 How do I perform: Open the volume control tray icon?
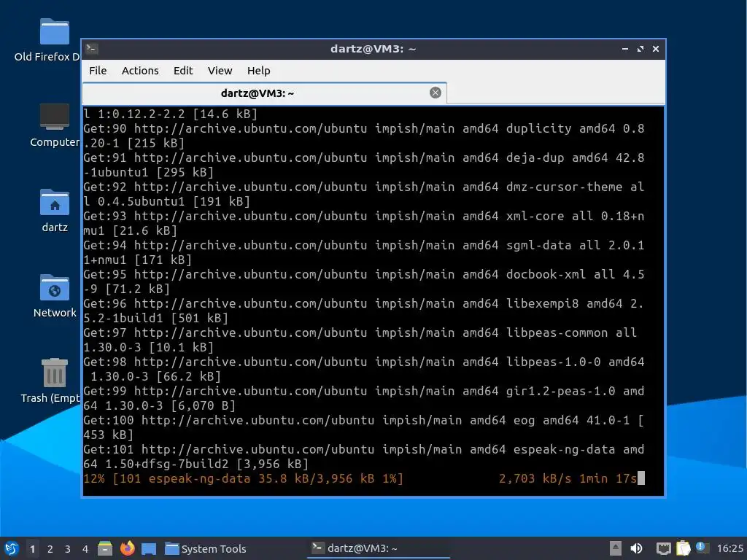point(636,548)
